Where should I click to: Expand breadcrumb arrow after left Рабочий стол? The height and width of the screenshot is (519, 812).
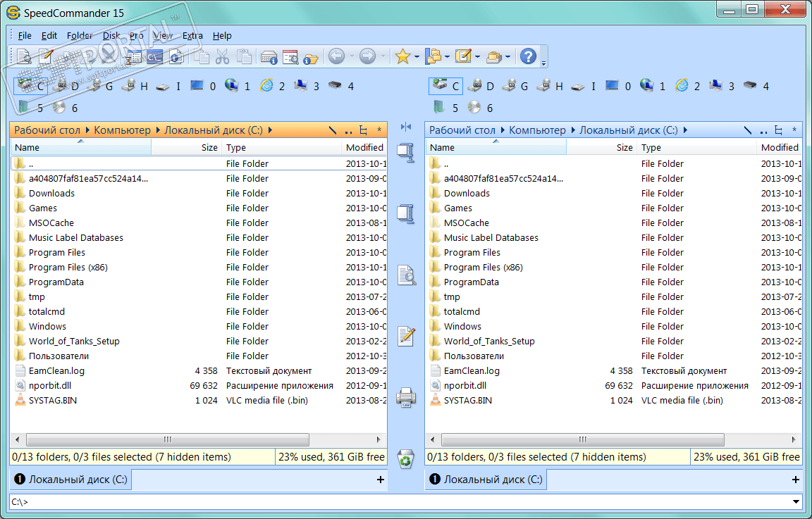click(87, 130)
